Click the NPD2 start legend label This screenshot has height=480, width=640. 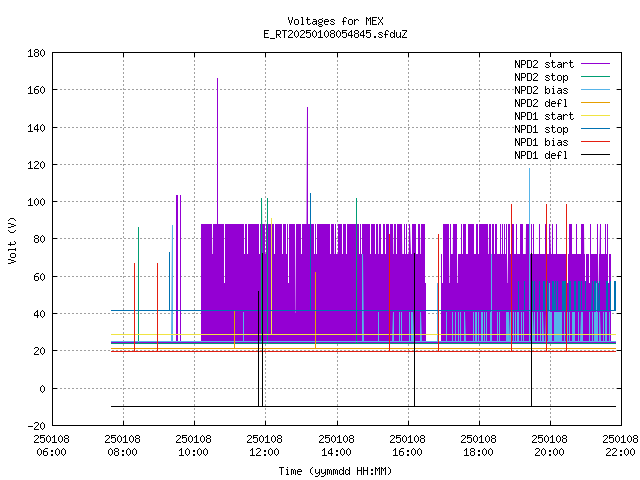click(x=544, y=64)
